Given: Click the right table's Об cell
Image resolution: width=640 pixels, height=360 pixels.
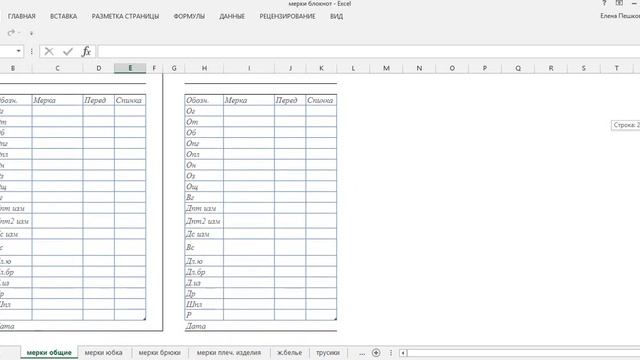Looking at the screenshot, I should [x=204, y=133].
